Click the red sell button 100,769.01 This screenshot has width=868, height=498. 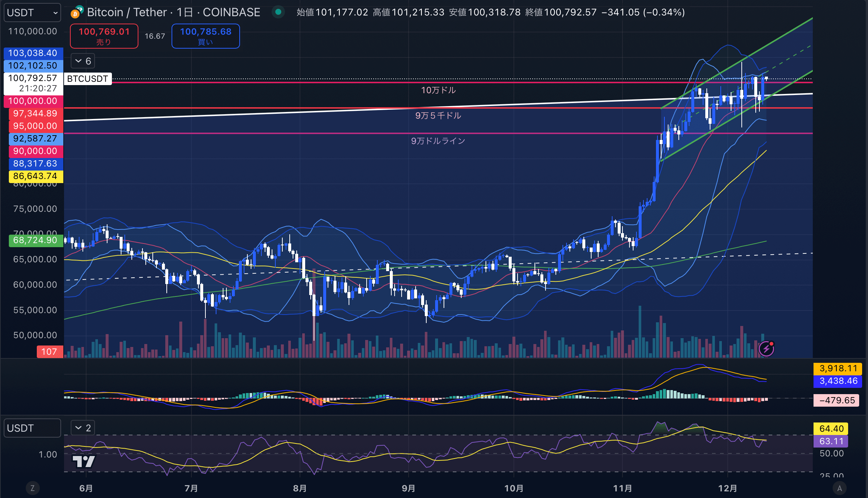coord(104,36)
